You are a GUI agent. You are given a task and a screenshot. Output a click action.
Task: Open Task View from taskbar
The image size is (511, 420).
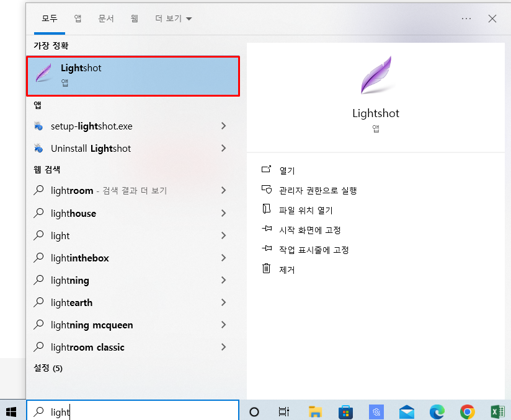tap(284, 412)
